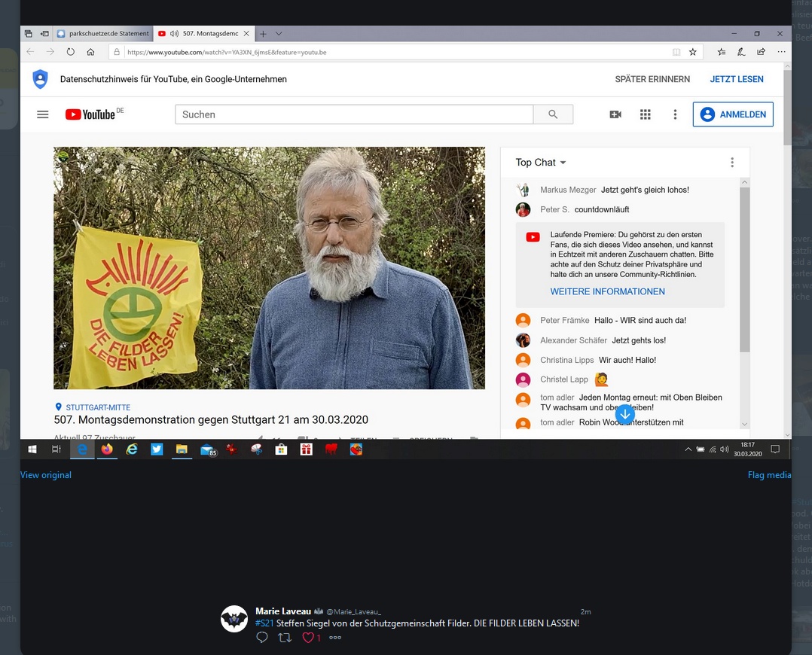The width and height of the screenshot is (812, 655).
Task: Toggle reading view in address bar
Action: [x=676, y=53]
